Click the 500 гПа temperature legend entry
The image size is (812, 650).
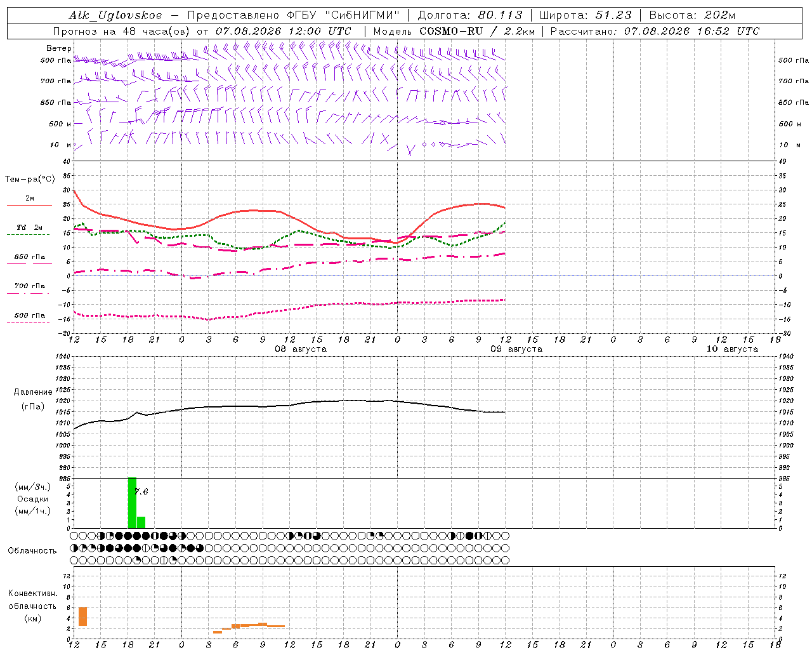click(x=29, y=318)
